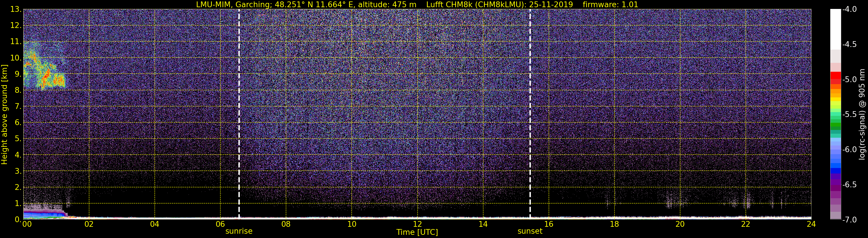This screenshot has height=238, width=868.
Task: Click the Time [UTC] axis label
Action: [417, 232]
